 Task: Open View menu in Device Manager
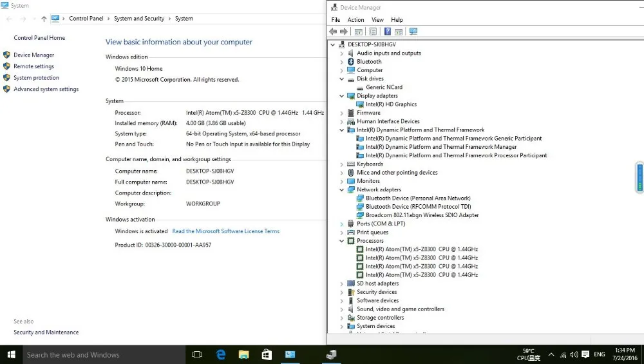pos(377,20)
